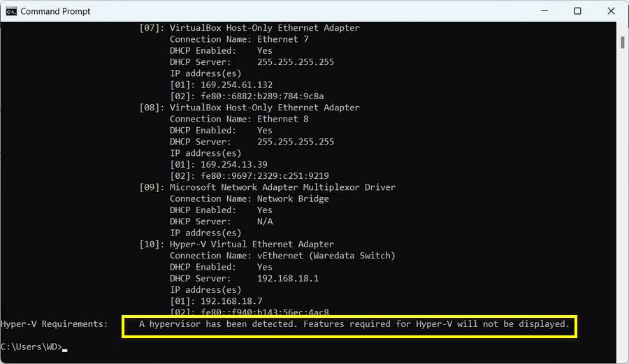Click the IP '[01]: 192.168.18.7'
The height and width of the screenshot is (364, 629).
[x=216, y=301]
